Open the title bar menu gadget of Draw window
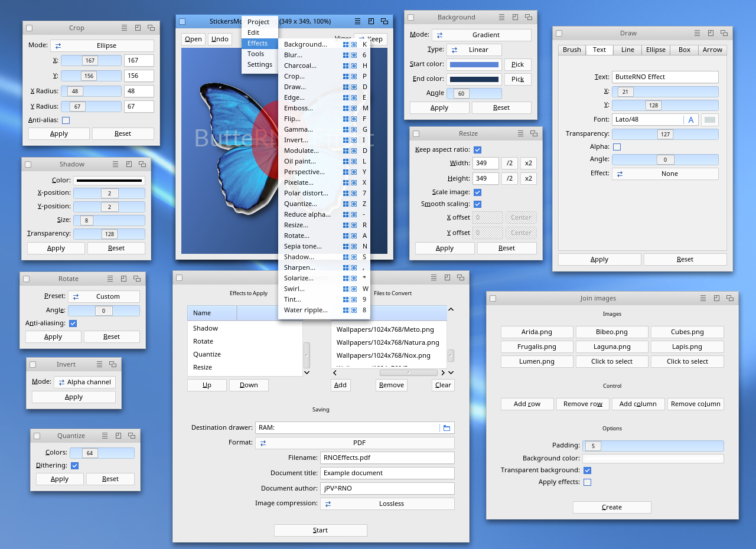The width and height of the screenshot is (756, 549). coord(698,34)
